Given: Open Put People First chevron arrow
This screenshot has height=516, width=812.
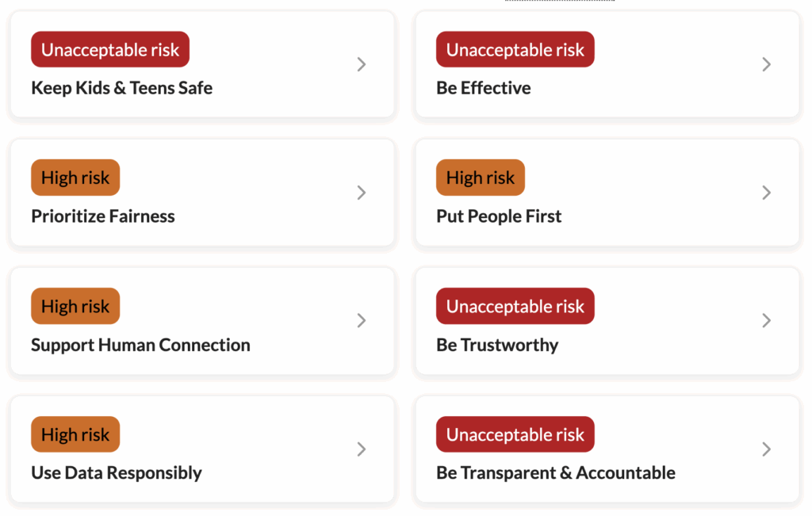Looking at the screenshot, I should click(x=766, y=193).
